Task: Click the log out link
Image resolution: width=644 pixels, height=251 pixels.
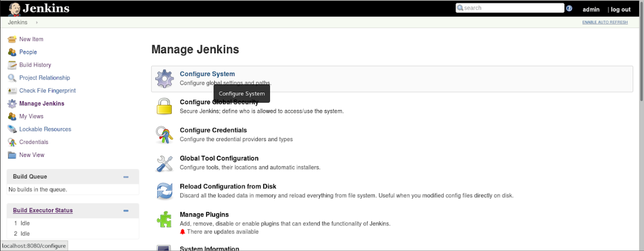Action: click(x=621, y=9)
